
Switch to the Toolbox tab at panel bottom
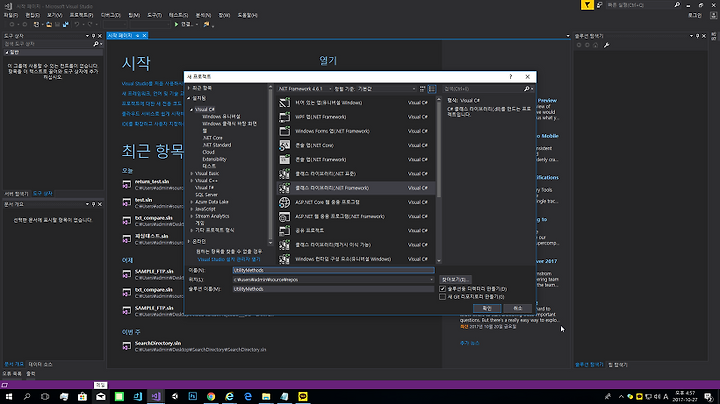pyautogui.click(x=43, y=194)
